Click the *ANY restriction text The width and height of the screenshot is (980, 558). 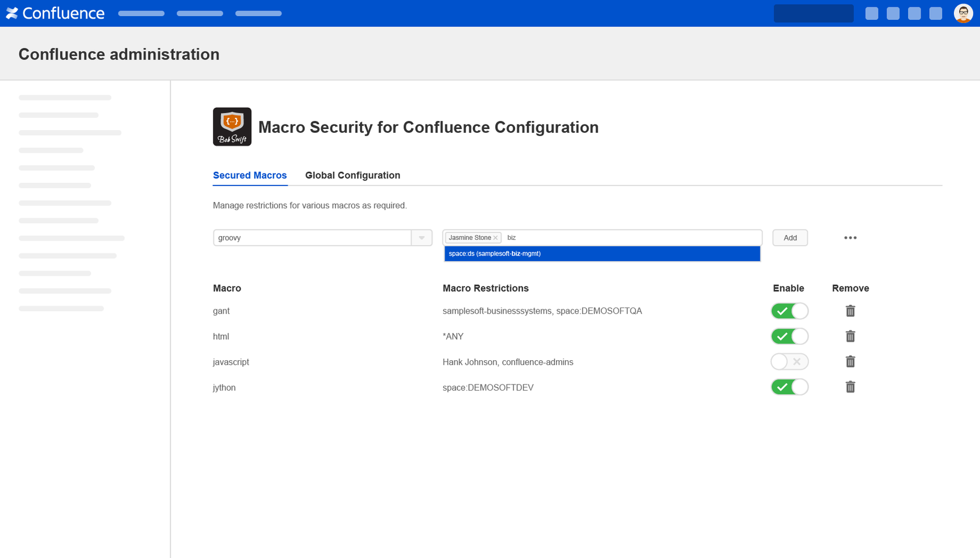(x=453, y=337)
